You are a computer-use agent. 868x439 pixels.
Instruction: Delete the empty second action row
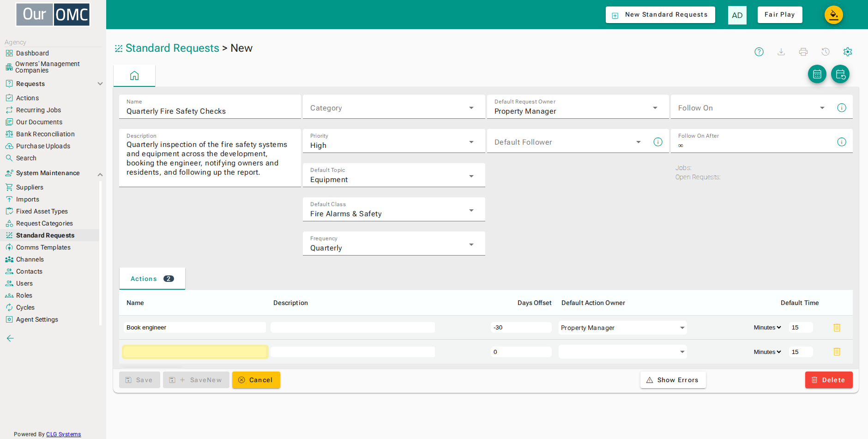click(837, 352)
